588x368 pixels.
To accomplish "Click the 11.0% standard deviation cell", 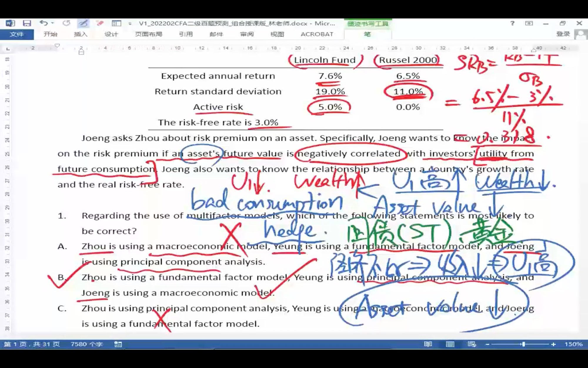I will click(x=408, y=92).
